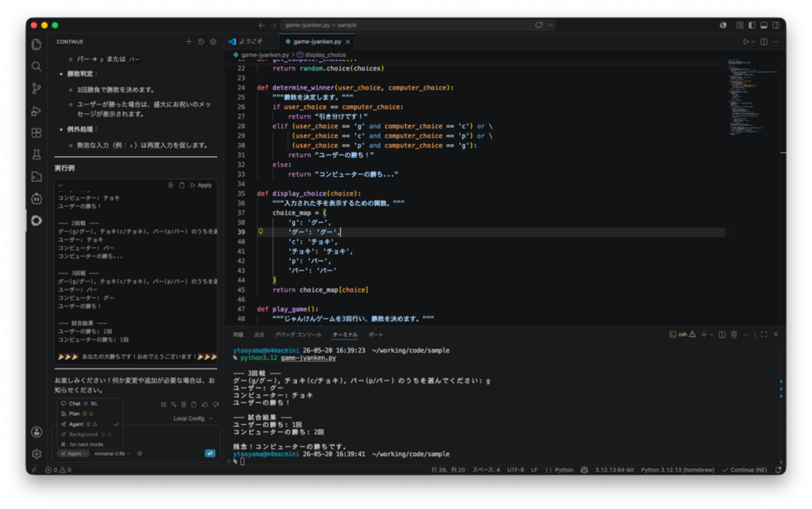Switch to the デバッグ コンソール tab
Screen dimensions: 812x509
(298, 335)
